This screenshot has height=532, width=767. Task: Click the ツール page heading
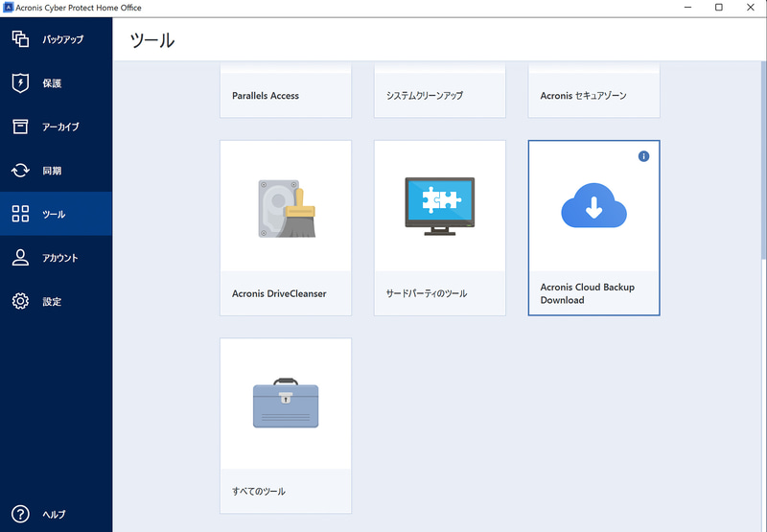tap(152, 40)
